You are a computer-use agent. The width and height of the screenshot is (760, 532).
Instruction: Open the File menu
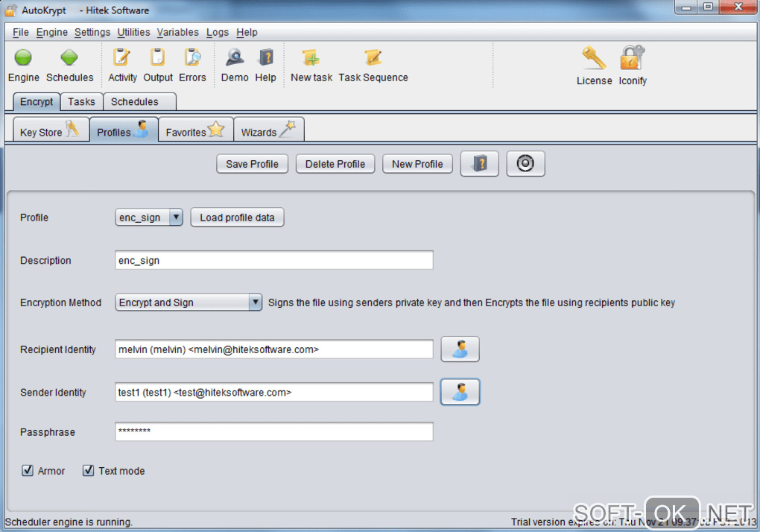(x=20, y=33)
